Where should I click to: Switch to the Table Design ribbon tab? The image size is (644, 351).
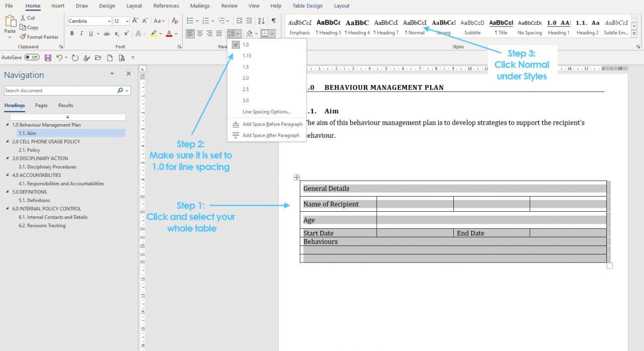[x=307, y=6]
